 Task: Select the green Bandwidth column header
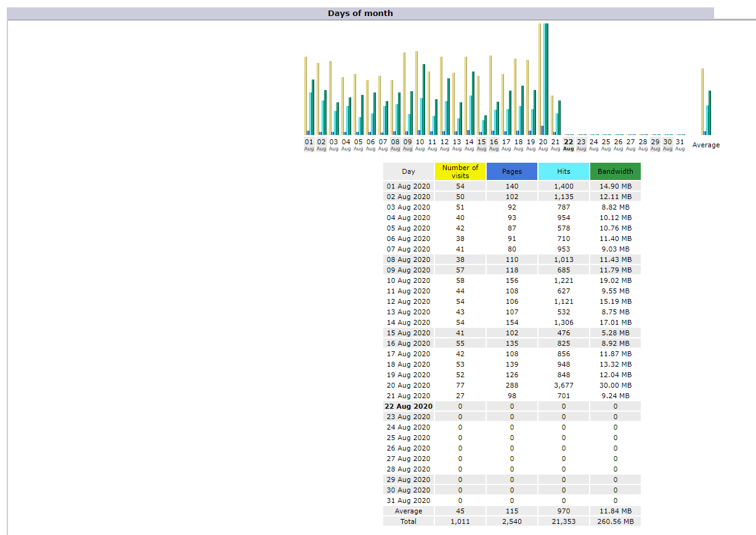pyautogui.click(x=616, y=171)
